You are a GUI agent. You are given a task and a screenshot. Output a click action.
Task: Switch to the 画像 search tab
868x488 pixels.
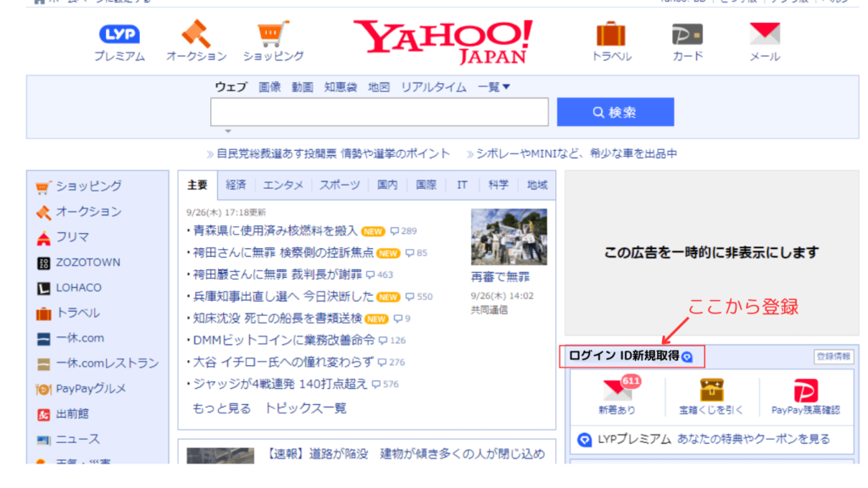[x=270, y=86]
